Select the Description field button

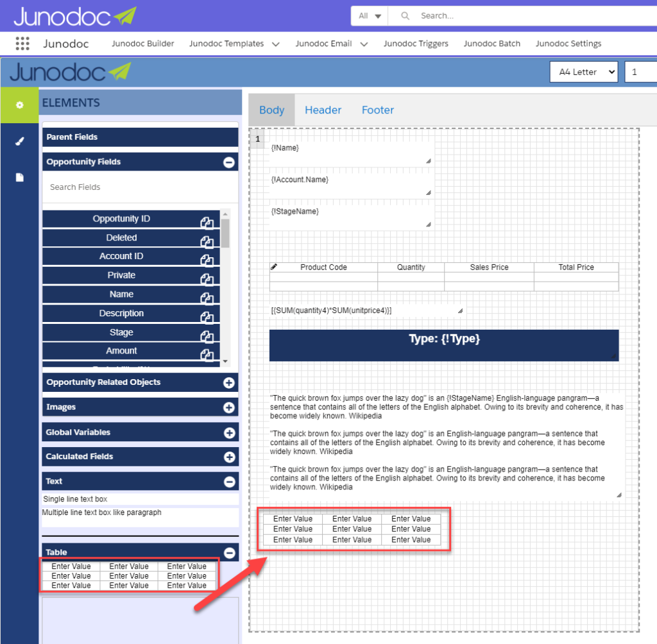coord(131,314)
